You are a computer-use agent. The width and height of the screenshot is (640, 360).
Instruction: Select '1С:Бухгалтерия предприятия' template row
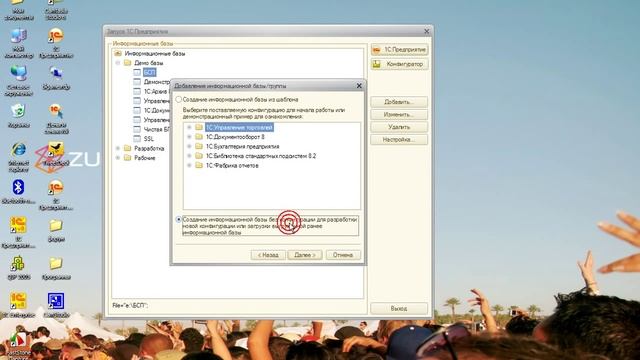tap(242, 146)
